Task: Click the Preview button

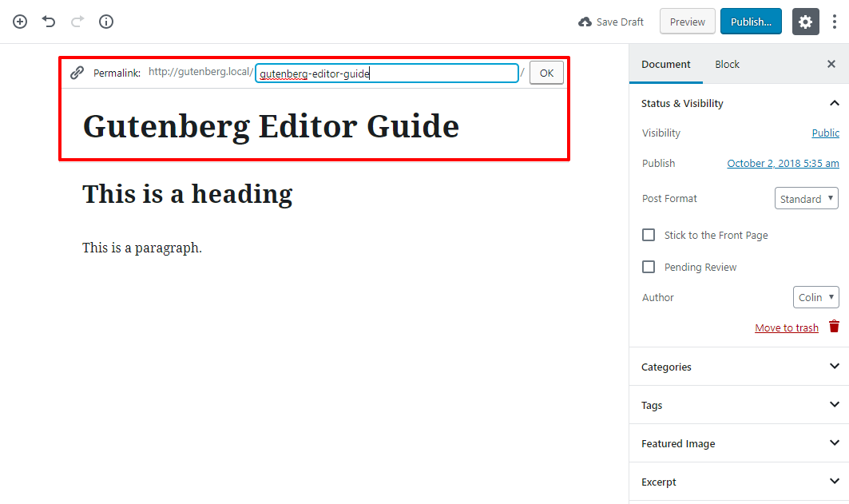Action: [687, 22]
